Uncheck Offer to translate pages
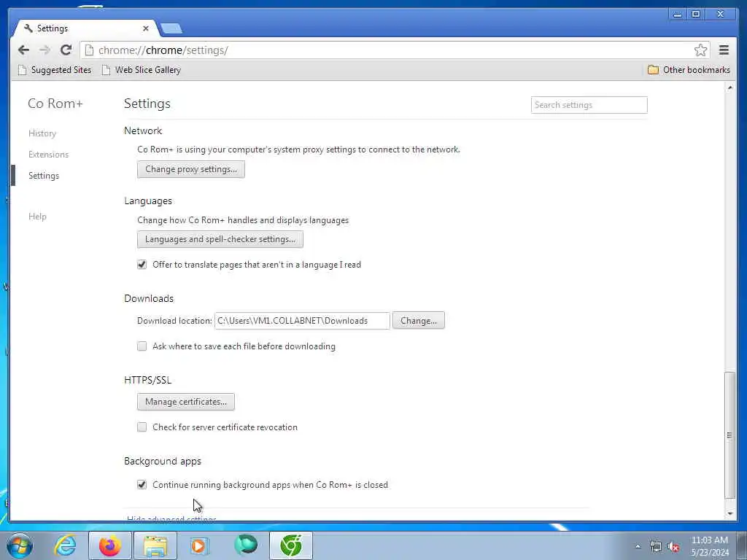 [142, 264]
